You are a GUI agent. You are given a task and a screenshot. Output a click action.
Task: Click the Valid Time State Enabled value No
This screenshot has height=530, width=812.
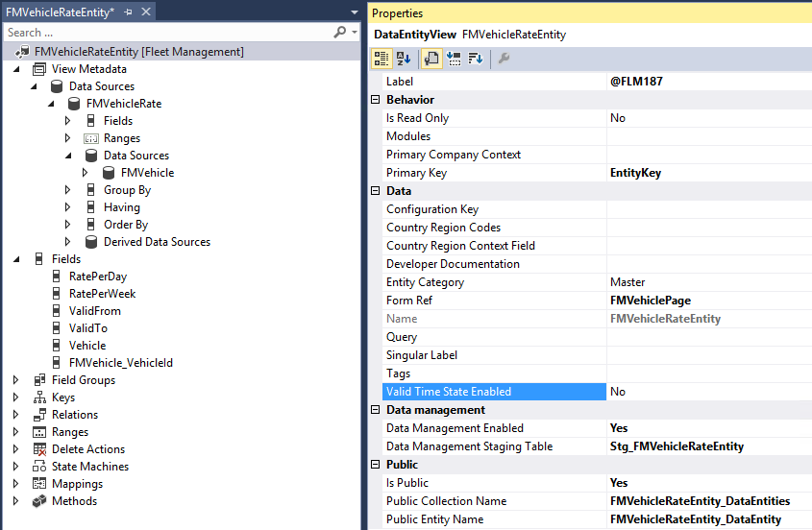pyautogui.click(x=618, y=392)
